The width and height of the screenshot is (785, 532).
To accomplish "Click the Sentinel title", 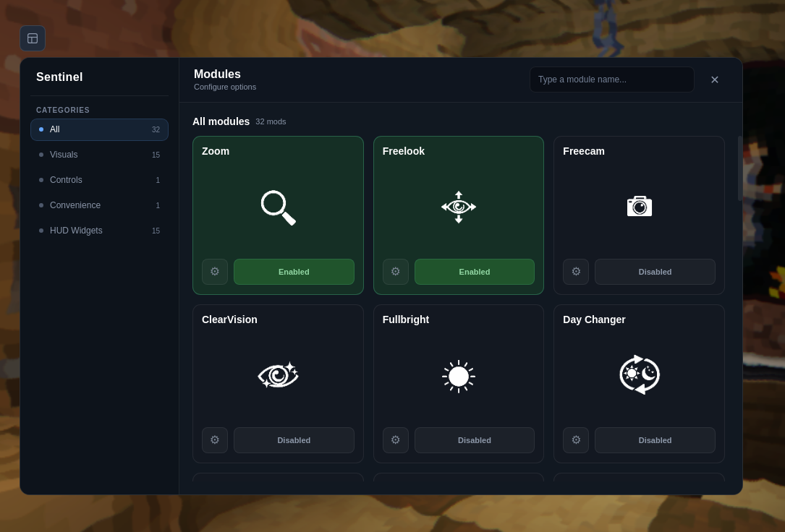I will (x=59, y=77).
